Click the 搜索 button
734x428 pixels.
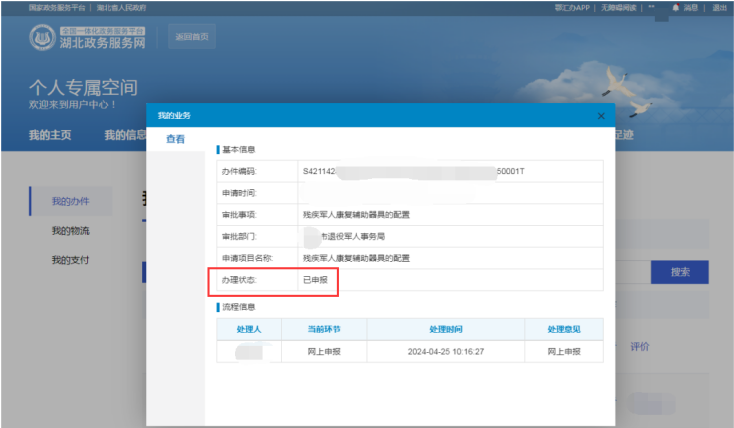coord(679,271)
